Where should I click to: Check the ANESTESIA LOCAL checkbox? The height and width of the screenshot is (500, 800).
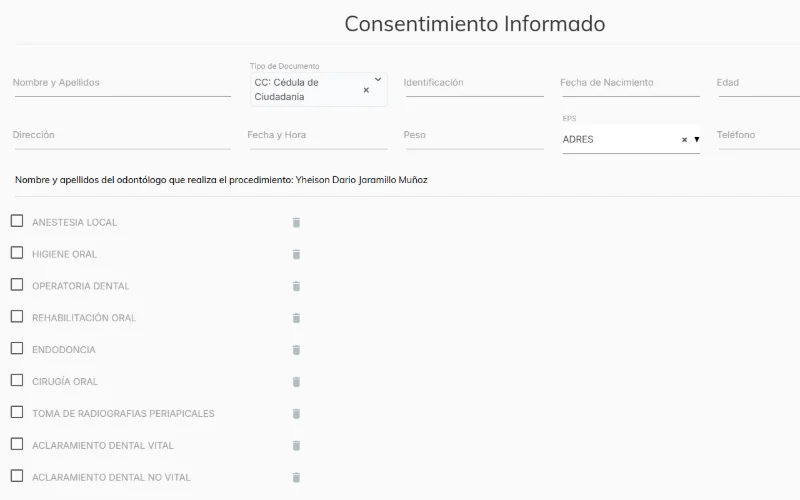17,221
